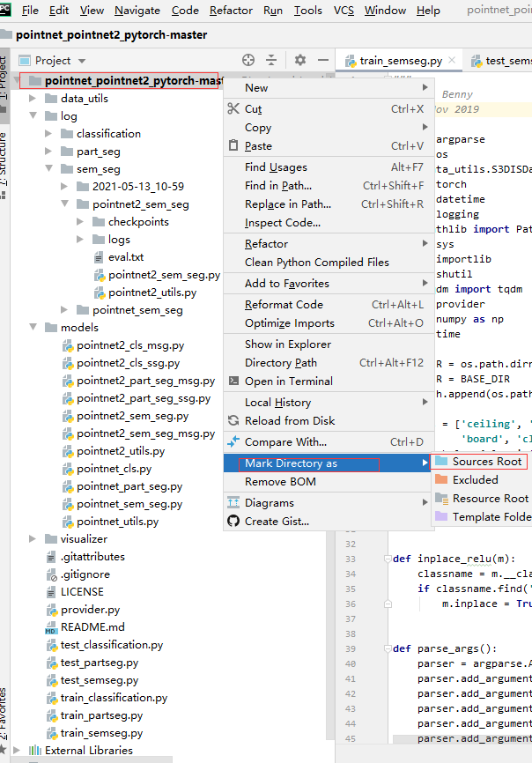
Task: Select Show in Explorer entry
Action: 329,344
